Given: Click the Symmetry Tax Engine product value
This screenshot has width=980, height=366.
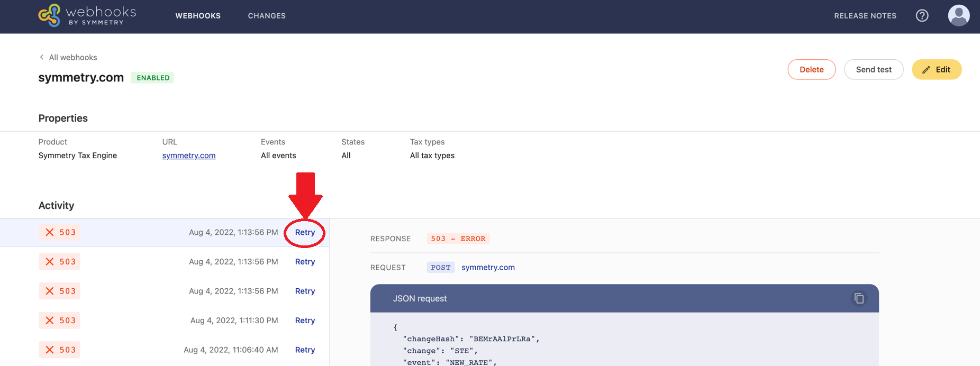Looking at the screenshot, I should pyautogui.click(x=78, y=155).
